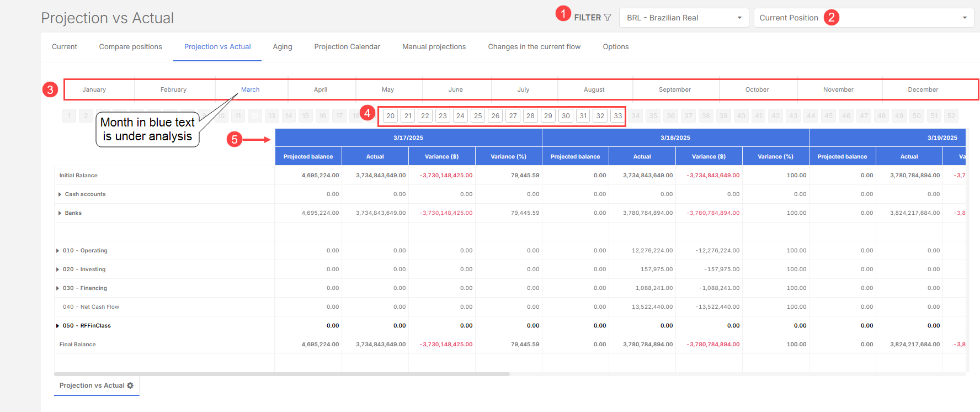Expand the 050 - RFFinClass row
The width and height of the screenshot is (980, 412).
click(57, 326)
